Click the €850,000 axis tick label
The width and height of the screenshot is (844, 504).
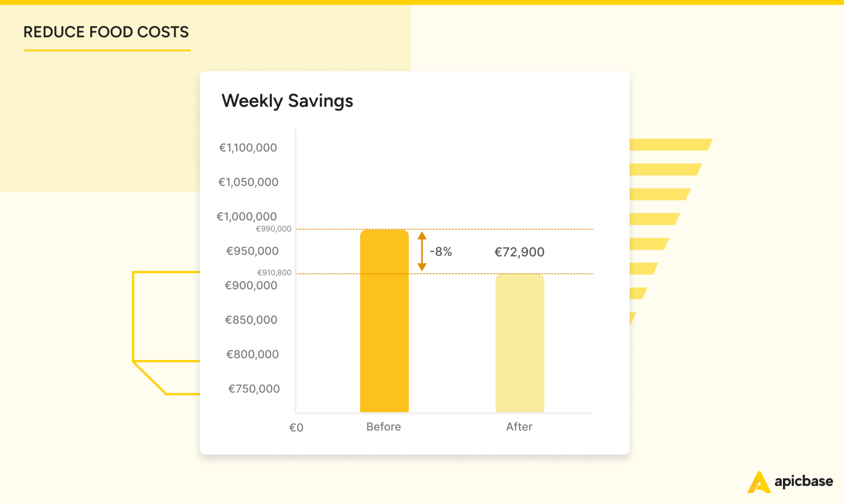tap(251, 320)
